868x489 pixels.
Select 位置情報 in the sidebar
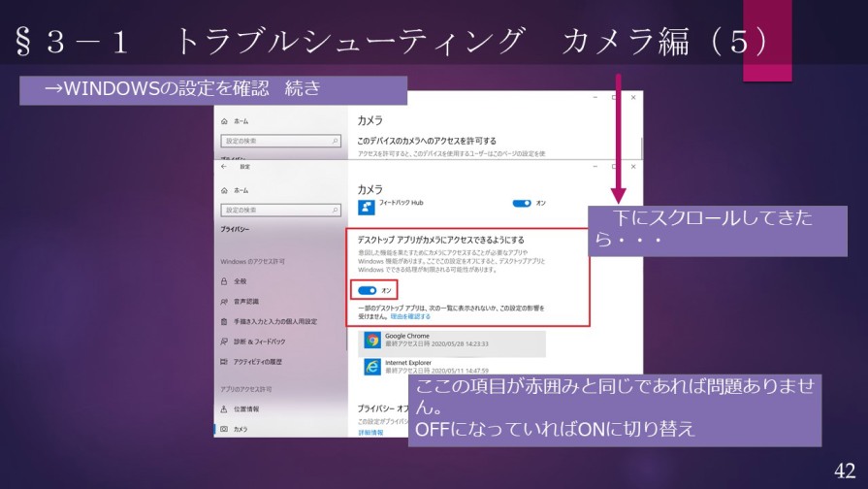tap(245, 409)
